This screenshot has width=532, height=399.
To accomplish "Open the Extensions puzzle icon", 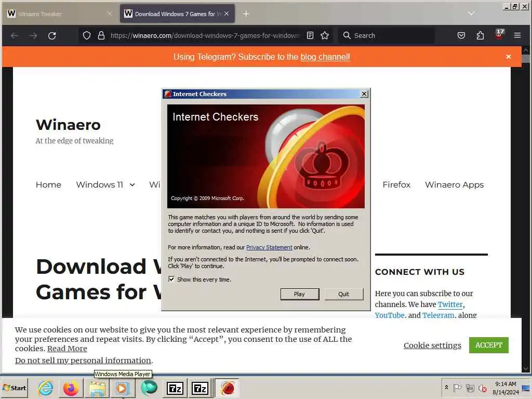I will click(x=480, y=36).
